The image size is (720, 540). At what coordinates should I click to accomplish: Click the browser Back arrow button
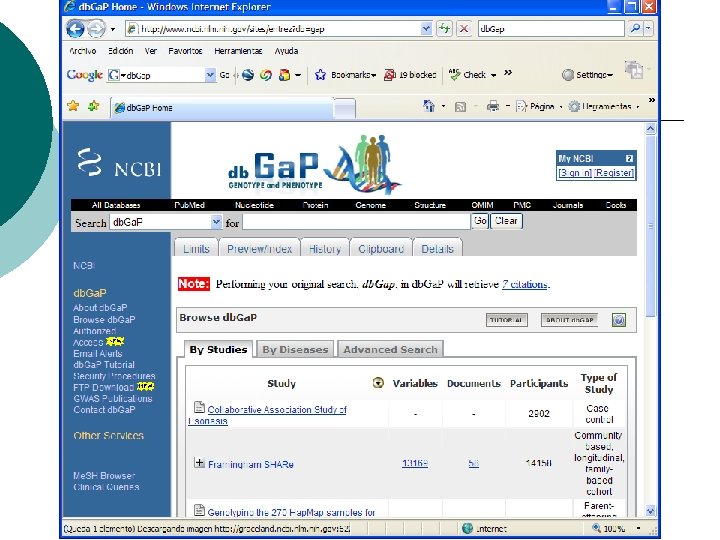tap(75, 28)
